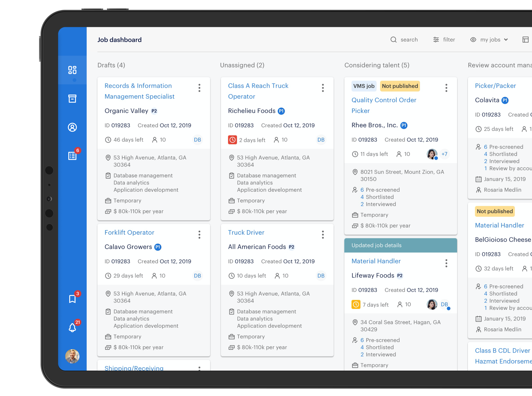532x396 pixels.
Task: Open three-dot menu on Truck Driver card
Action: click(323, 234)
